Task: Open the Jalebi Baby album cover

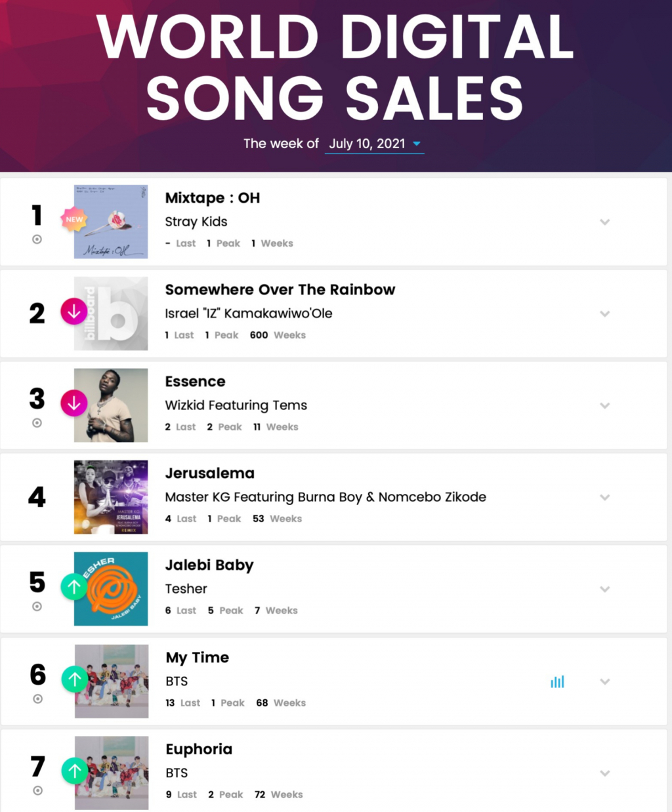Action: tap(111, 589)
